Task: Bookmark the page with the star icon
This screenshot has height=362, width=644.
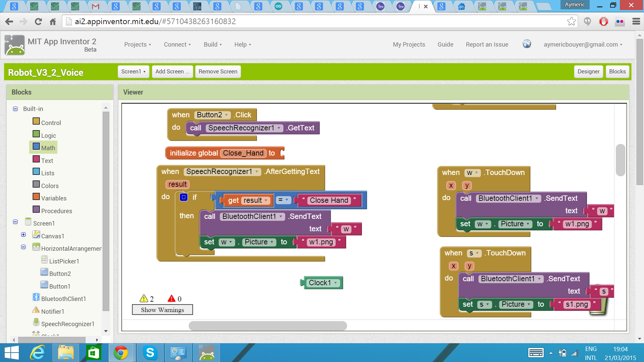Action: click(571, 22)
